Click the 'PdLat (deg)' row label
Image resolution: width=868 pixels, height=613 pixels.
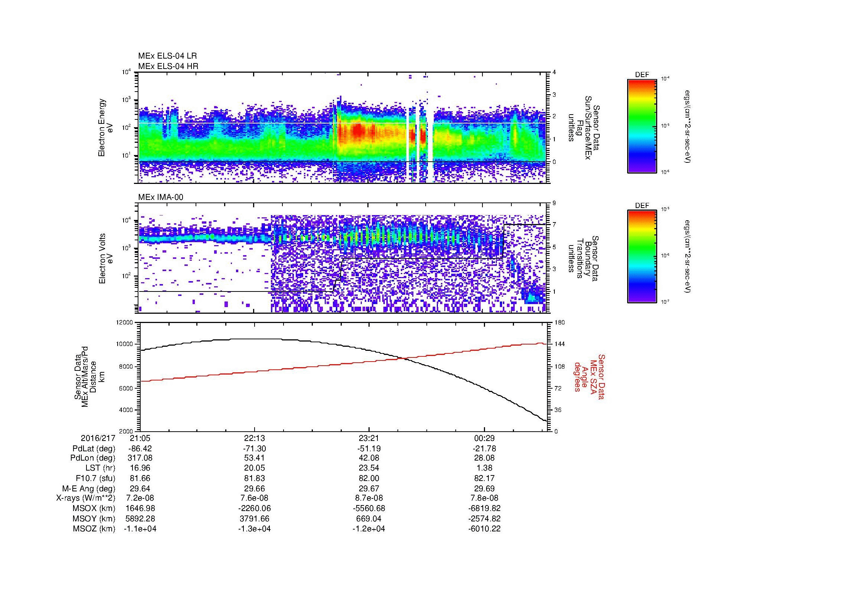94,449
